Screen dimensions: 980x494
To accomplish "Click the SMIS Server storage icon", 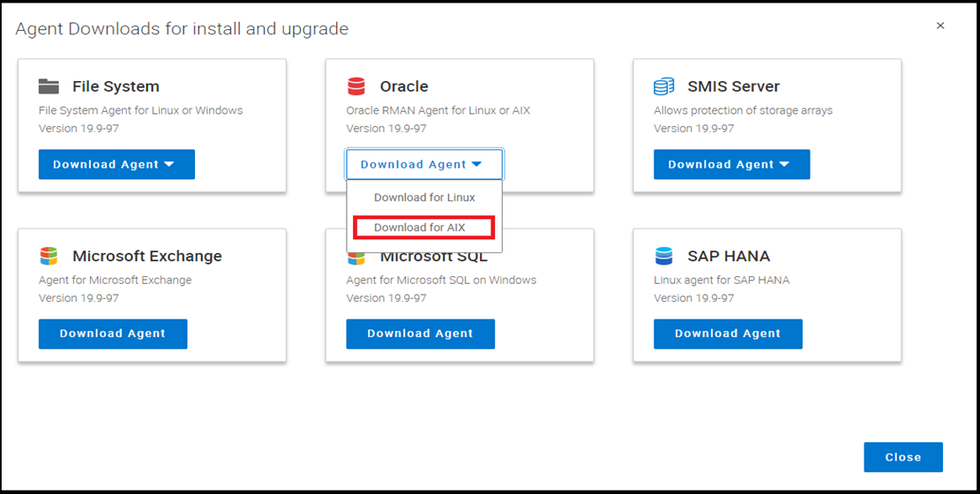I will coord(663,86).
